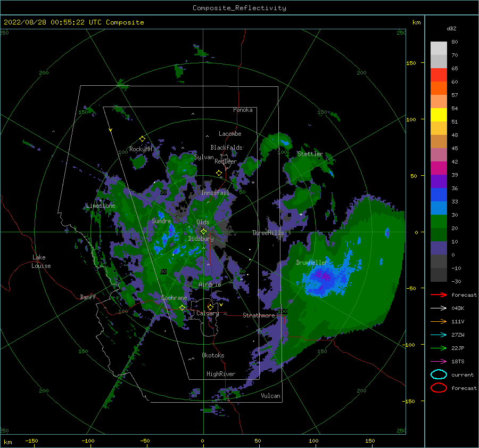Image resolution: width=479 pixels, height=448 pixels.
Task: Click the yellow diamond marker near RedDeer
Action: [219, 173]
